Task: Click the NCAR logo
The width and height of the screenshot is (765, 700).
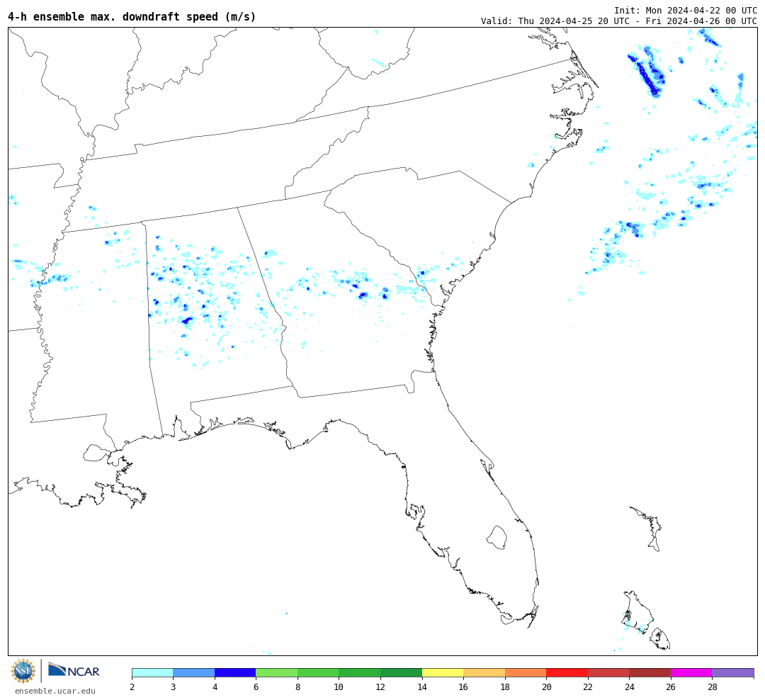Action: tap(74, 670)
